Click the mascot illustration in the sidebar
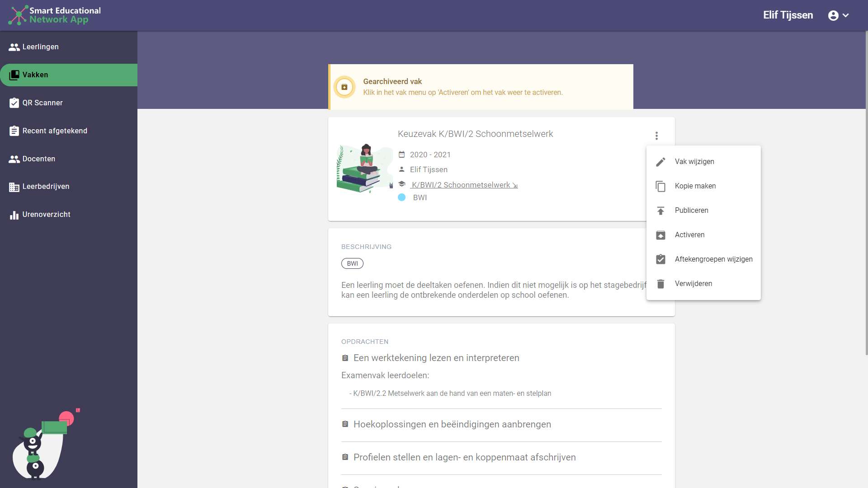Viewport: 868px width, 488px height. click(45, 444)
